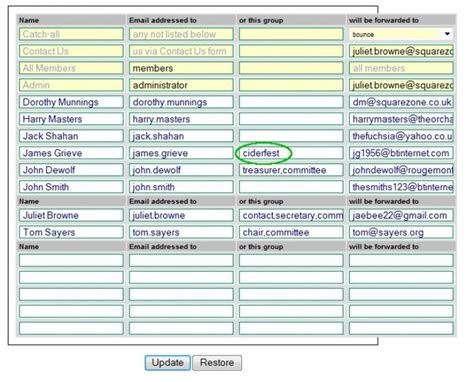Open the bounce forwarding dropdown
Screen dimensions: 474x382
pyautogui.click(x=401, y=34)
